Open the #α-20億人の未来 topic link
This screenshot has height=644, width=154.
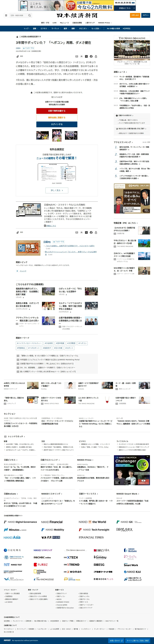coord(113,28)
